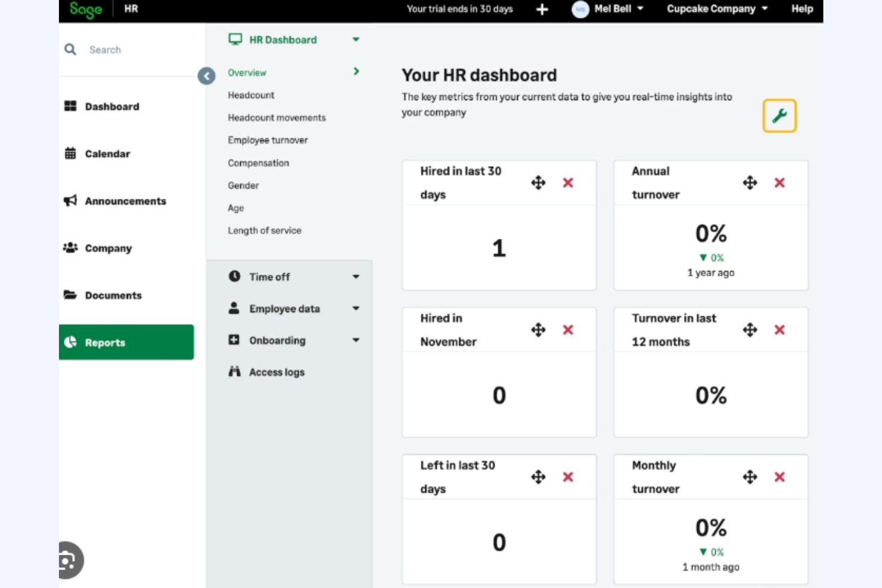Move the Monthly turnover card
Screen dimensions: 882x588
[750, 477]
